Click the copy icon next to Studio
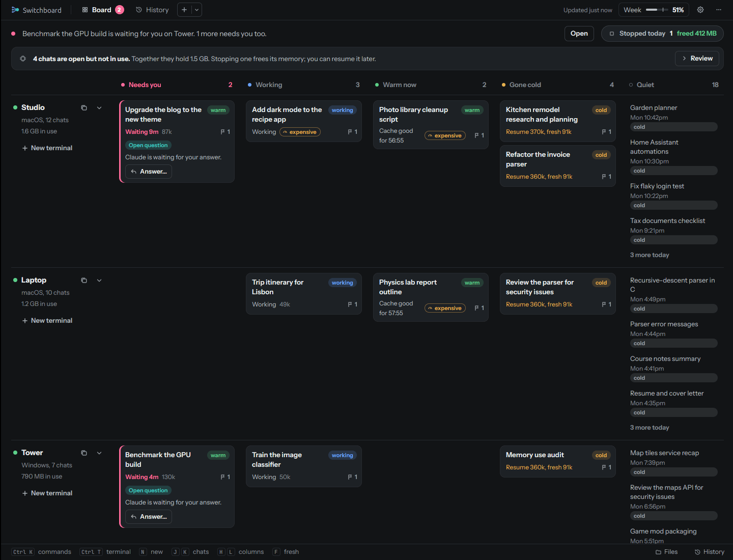Viewport: 733px width, 560px height. (x=84, y=108)
